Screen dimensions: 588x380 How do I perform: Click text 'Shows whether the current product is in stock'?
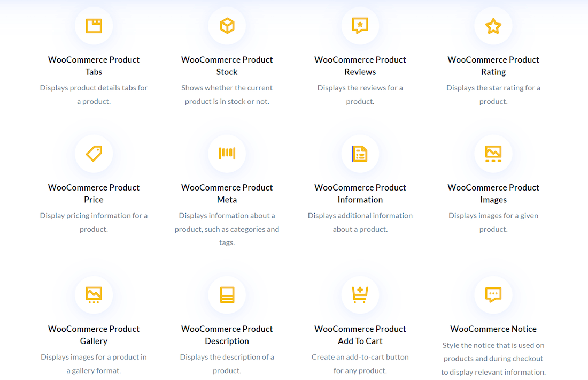[227, 95]
